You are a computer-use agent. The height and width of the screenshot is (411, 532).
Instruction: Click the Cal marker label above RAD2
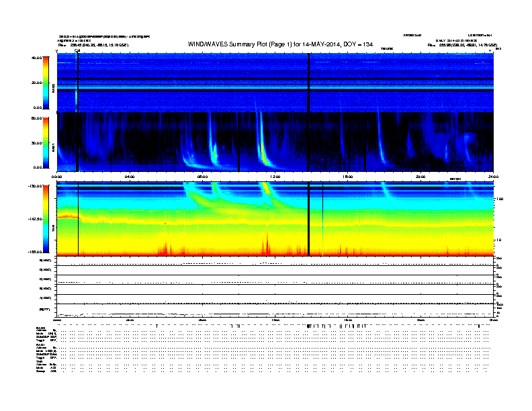coord(77,50)
